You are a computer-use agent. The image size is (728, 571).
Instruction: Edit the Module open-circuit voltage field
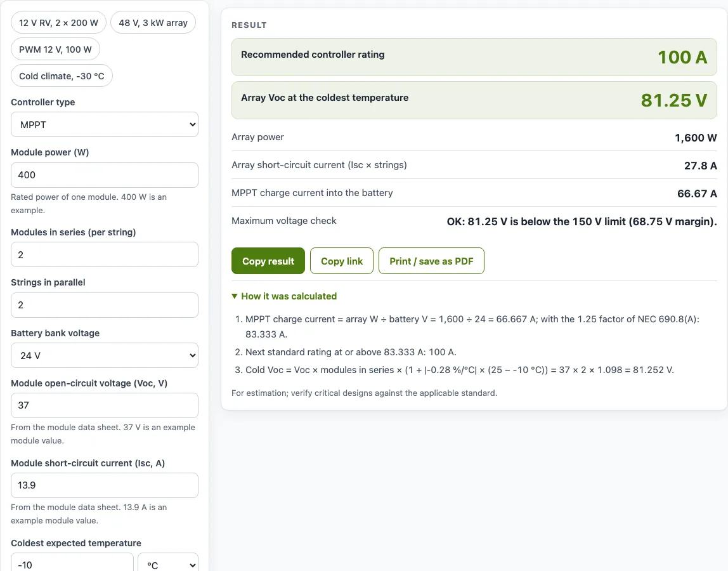click(105, 405)
